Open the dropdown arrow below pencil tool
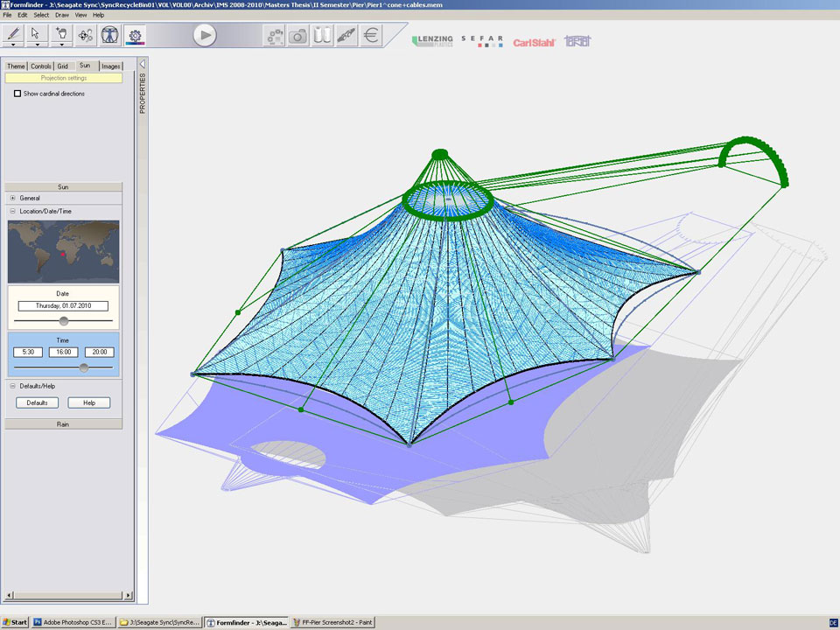This screenshot has width=840, height=630. point(13,45)
